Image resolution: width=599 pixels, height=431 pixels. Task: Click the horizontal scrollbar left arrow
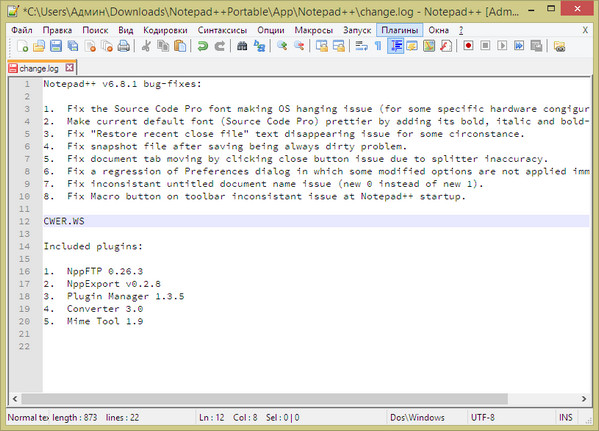(15, 399)
